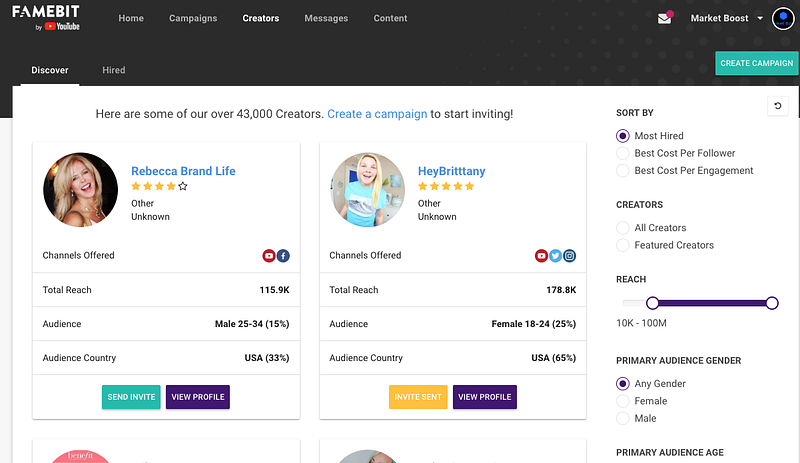Click the FameBit logo
Image resolution: width=800 pixels, height=463 pixels.
tap(46, 18)
